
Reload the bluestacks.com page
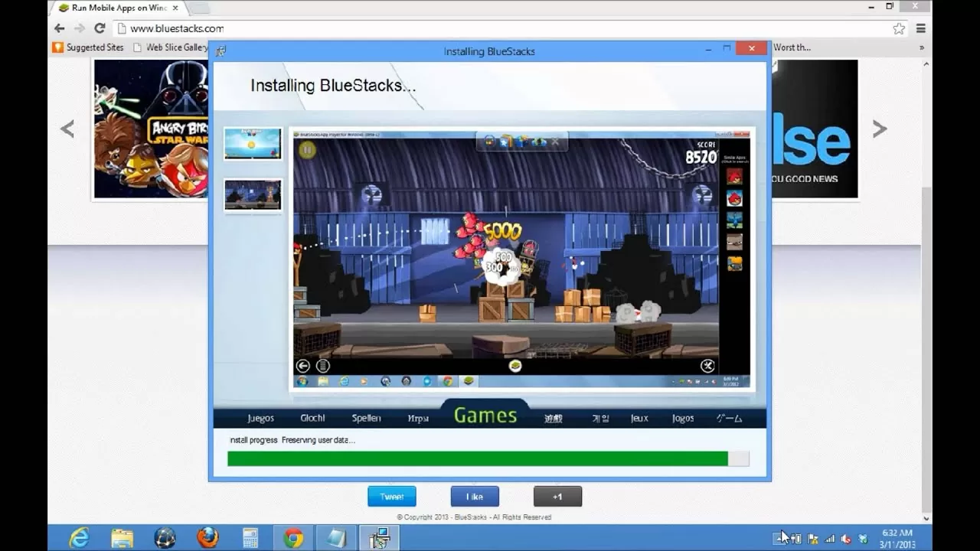(100, 28)
